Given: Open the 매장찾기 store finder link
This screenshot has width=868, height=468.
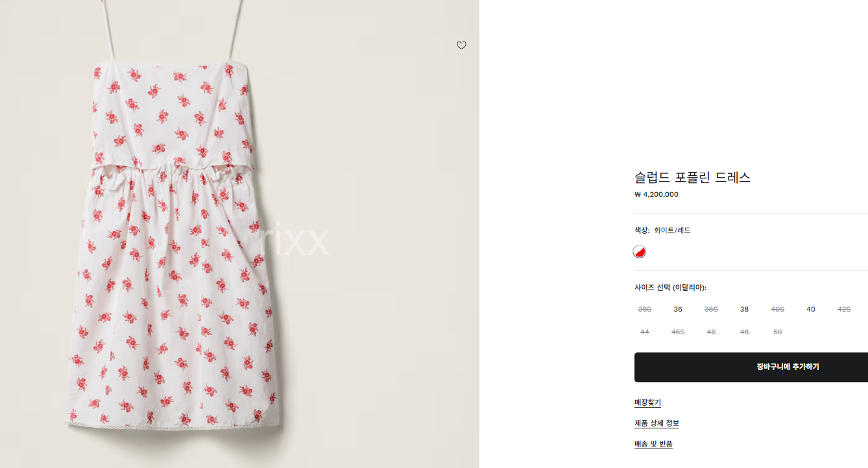Looking at the screenshot, I should tap(647, 402).
